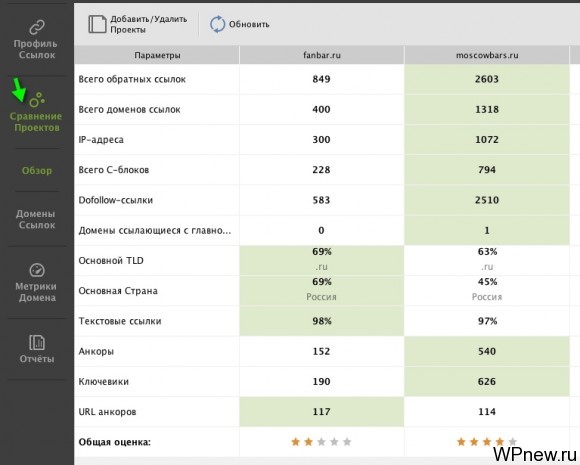The width and height of the screenshot is (580, 465).
Task: Click the 2510 Dofollow value
Action: [x=487, y=200]
